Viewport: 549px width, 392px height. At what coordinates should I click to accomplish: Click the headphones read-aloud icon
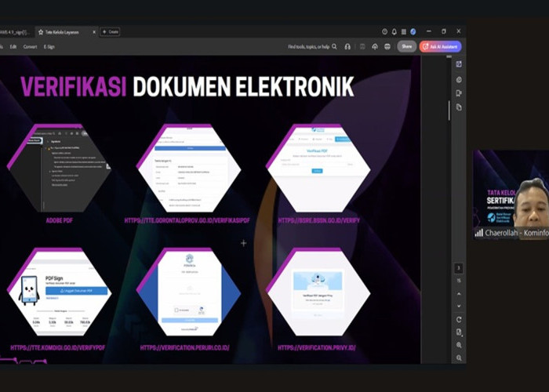pos(347,46)
